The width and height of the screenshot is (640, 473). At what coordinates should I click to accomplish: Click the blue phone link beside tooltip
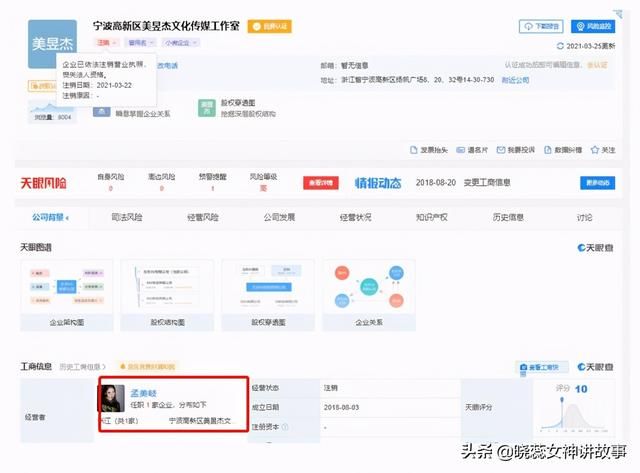click(x=168, y=65)
